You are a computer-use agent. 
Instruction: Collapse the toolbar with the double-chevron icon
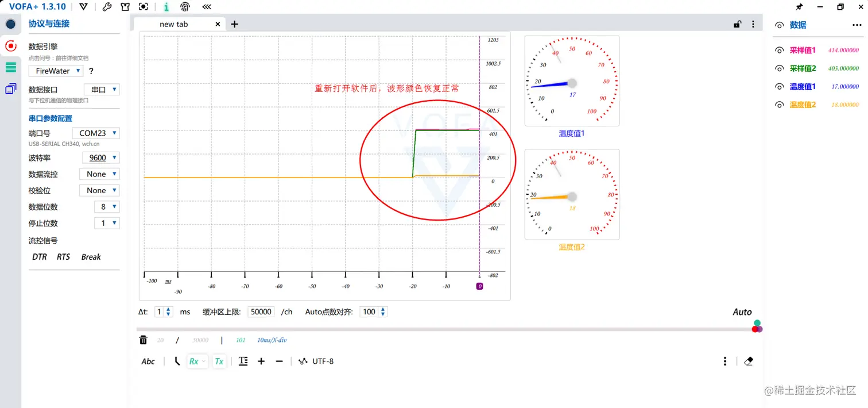click(x=206, y=6)
